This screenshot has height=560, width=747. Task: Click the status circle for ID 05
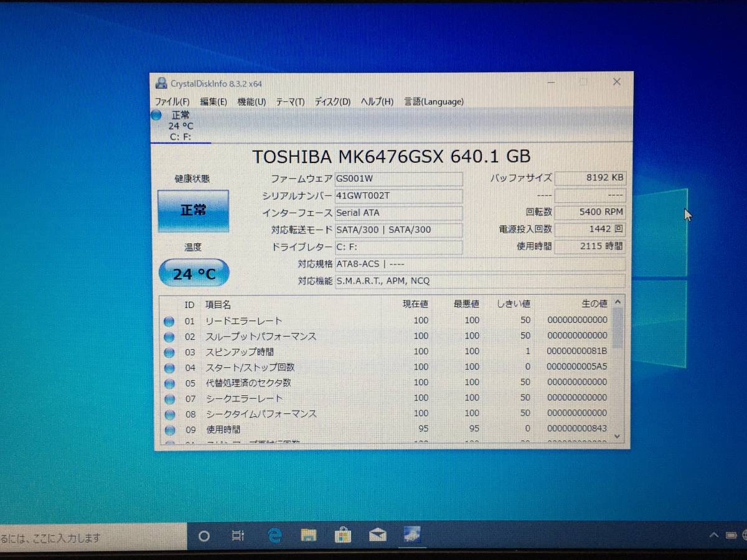(x=169, y=384)
